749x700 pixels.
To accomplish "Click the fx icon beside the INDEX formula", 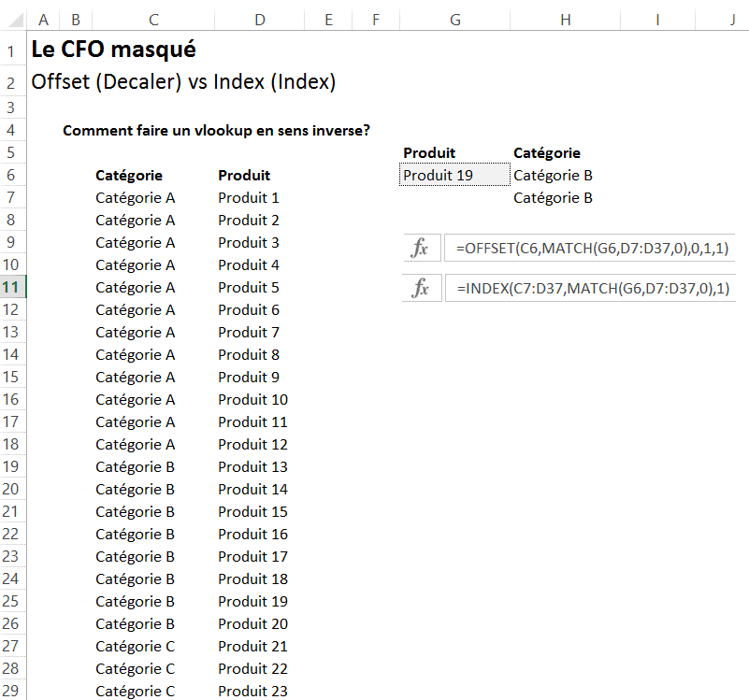I will click(x=421, y=289).
